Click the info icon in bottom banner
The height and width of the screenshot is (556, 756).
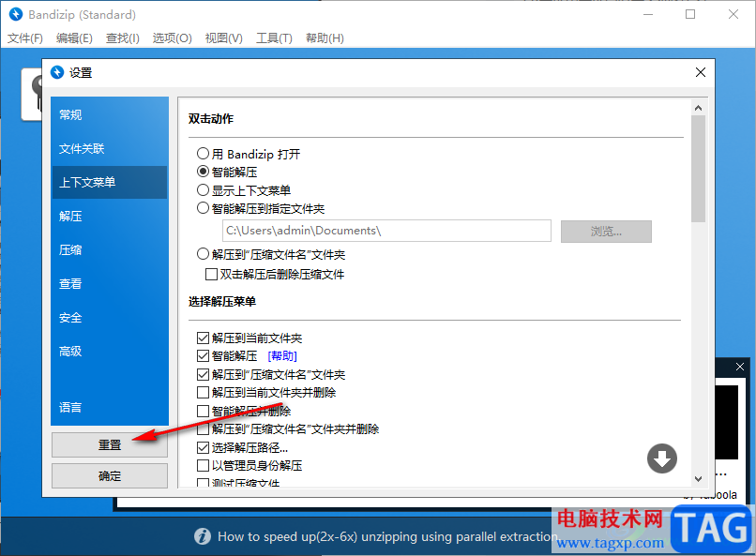[x=203, y=536]
